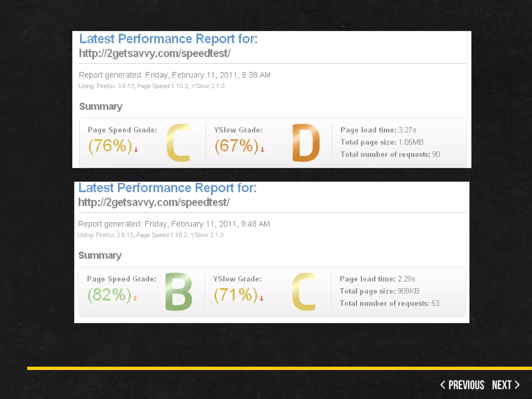Viewport: 532px width, 399px height.
Task: Click the green B Page Speed grade letter
Action: [x=178, y=292]
